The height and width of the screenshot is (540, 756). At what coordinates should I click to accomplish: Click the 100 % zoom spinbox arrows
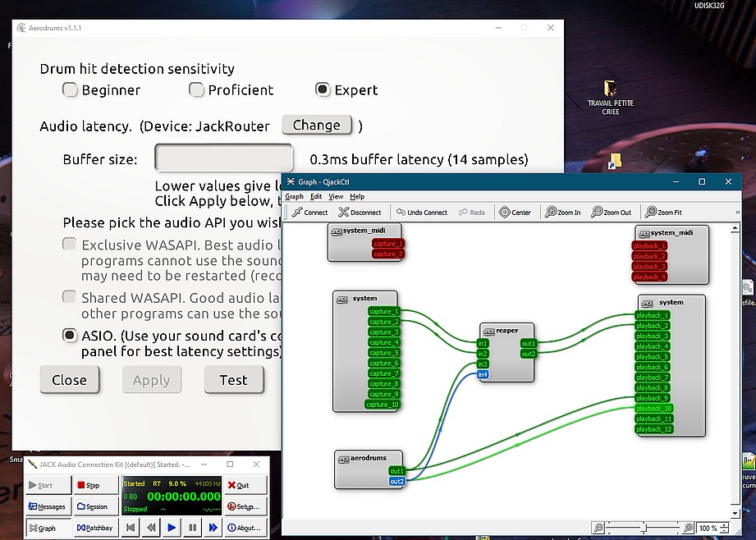[724, 528]
